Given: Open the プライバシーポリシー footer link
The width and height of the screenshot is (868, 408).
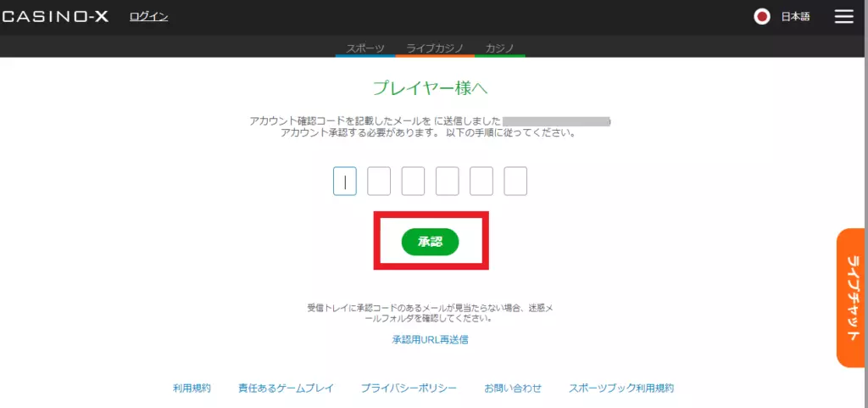Looking at the screenshot, I should pos(409,388).
